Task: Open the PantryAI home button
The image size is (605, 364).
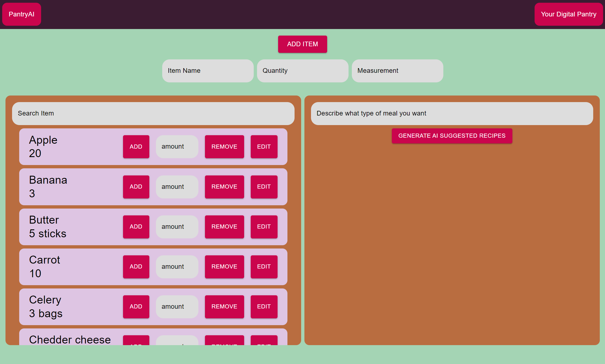Action: (x=22, y=14)
